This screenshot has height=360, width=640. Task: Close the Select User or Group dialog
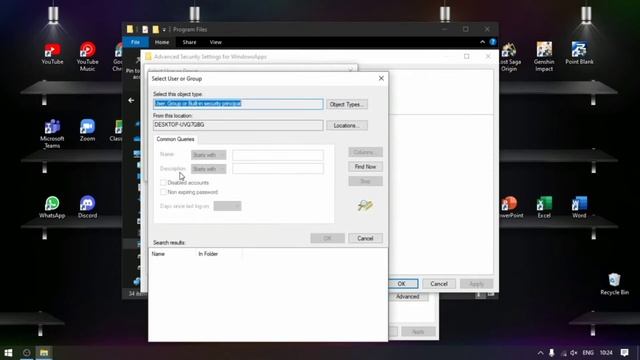coord(381,78)
